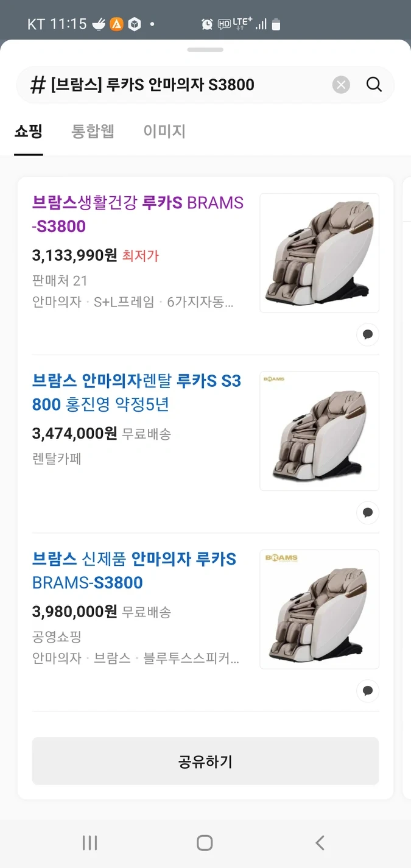Tap the speech bubble icon on the rental listing
This screenshot has height=868, width=411.
368,512
